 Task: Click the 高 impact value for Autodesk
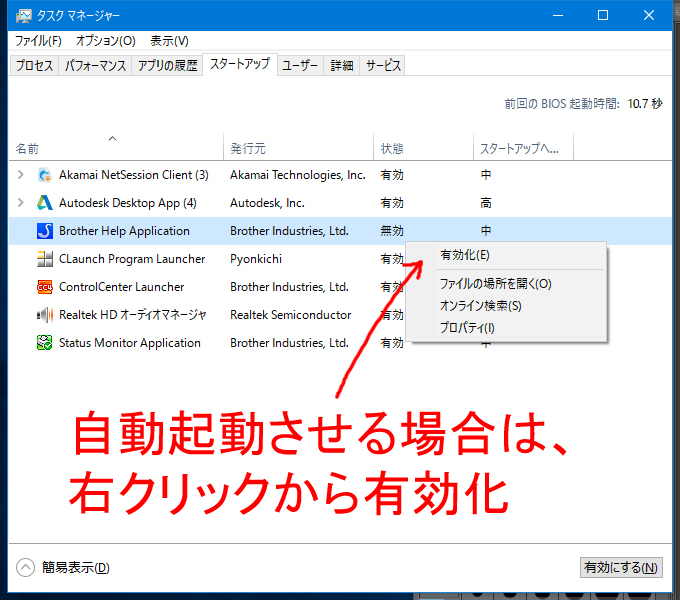click(x=486, y=203)
